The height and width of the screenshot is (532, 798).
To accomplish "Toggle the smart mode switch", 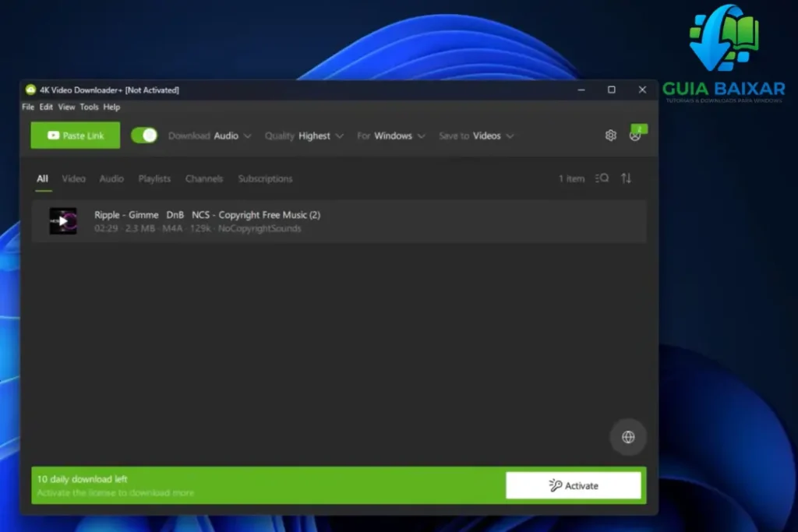I will [144, 136].
